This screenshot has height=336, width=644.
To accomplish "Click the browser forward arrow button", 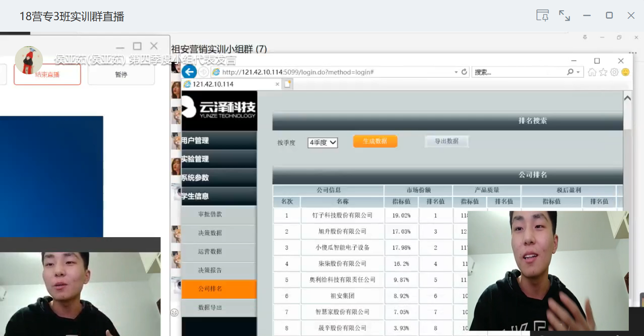I will coord(203,72).
